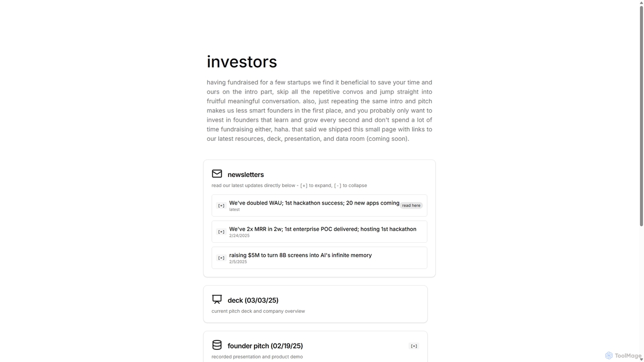Click the scrollbar up arrow

tap(641, 3)
